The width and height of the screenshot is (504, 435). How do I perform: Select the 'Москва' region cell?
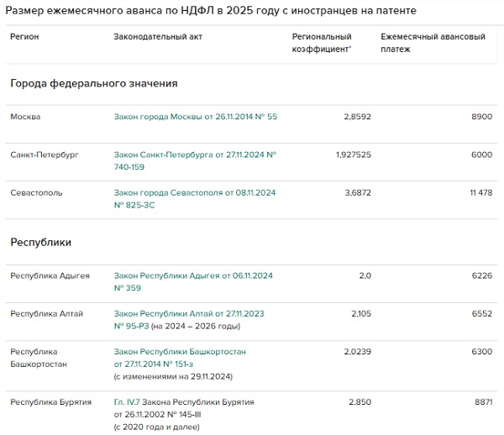tap(25, 117)
